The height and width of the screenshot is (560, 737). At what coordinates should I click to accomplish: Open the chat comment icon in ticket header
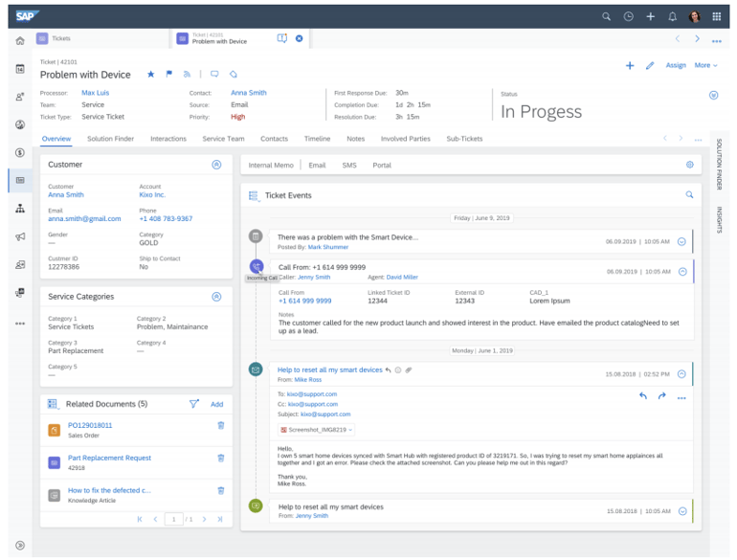pyautogui.click(x=214, y=75)
